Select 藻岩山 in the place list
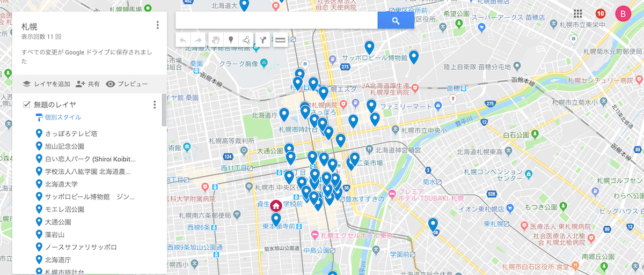644x275 pixels. [55, 235]
